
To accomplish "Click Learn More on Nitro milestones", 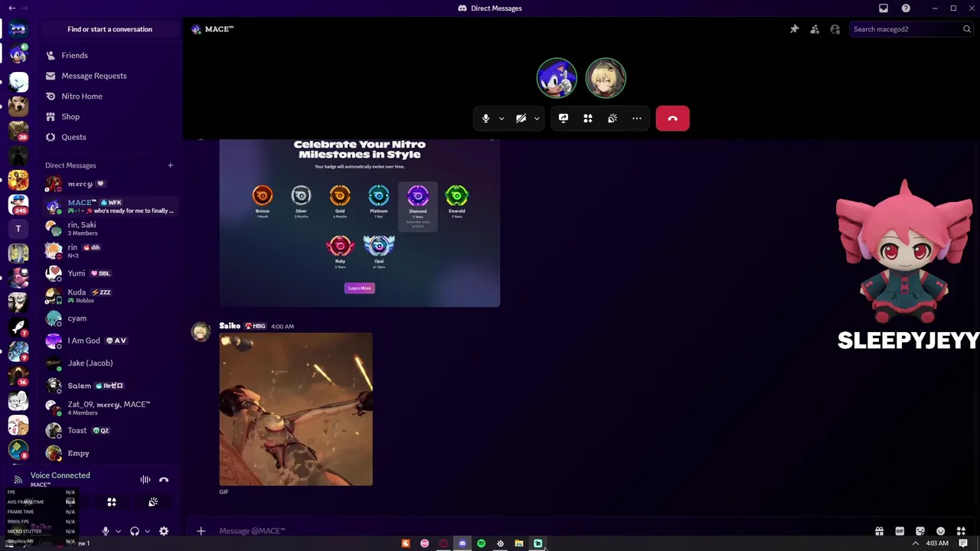I will (359, 289).
